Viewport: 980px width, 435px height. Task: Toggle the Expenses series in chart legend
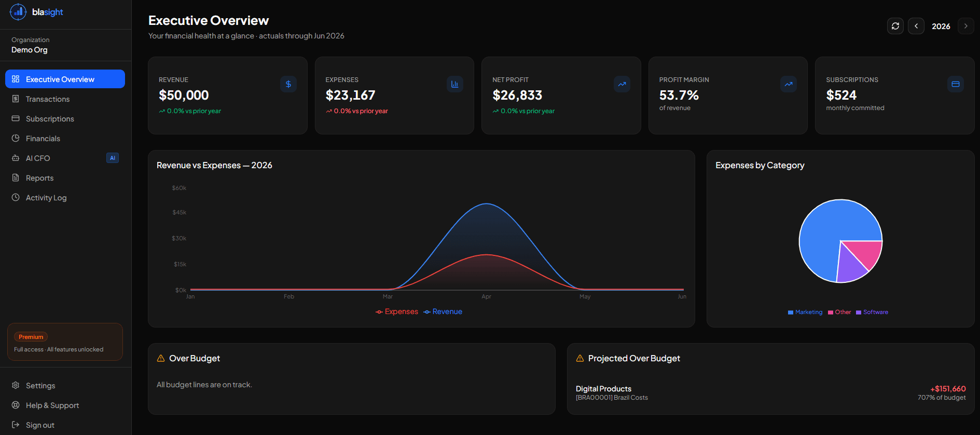click(397, 311)
